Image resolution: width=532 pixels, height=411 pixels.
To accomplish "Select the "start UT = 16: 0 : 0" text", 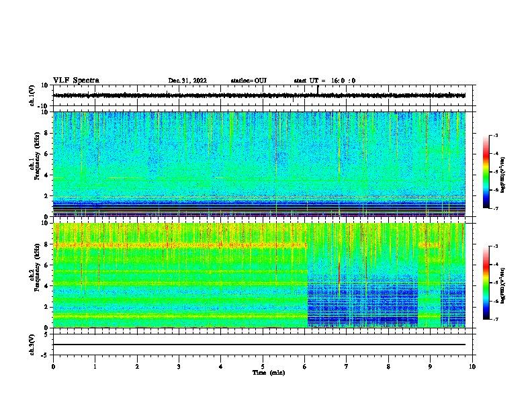I will [324, 81].
